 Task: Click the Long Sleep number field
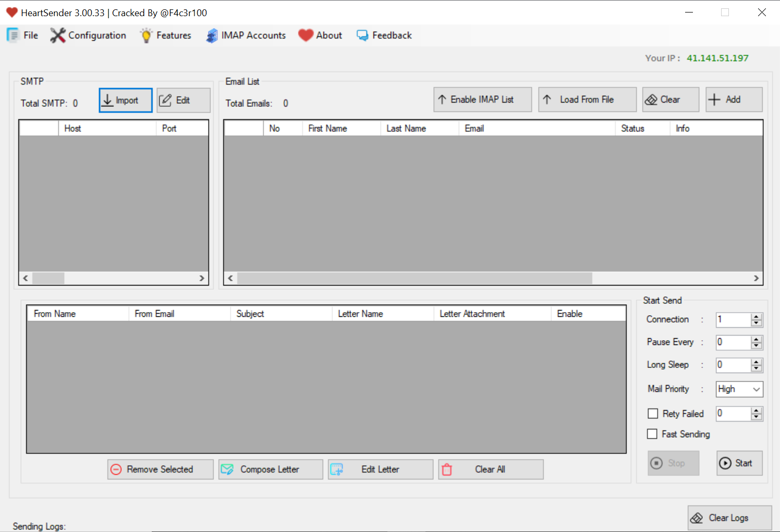pos(733,365)
